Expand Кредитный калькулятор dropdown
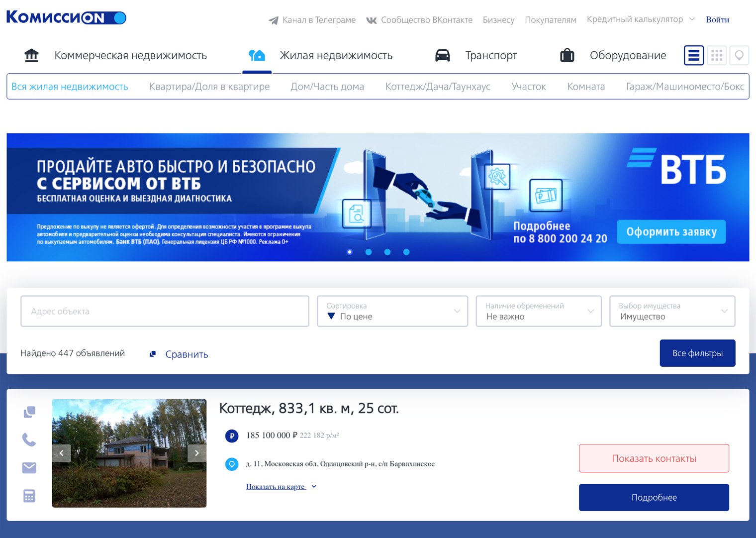The height and width of the screenshot is (538, 756). pos(641,19)
